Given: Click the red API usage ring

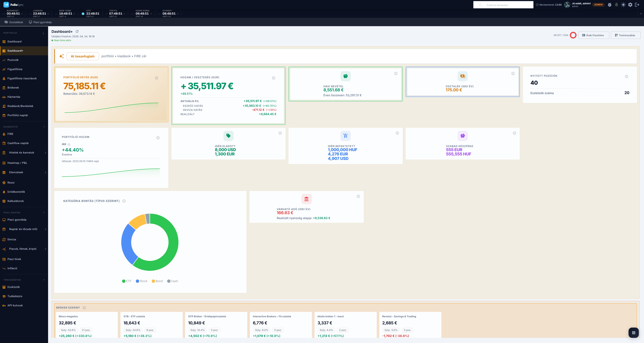Looking at the screenshot, I should (573, 35).
